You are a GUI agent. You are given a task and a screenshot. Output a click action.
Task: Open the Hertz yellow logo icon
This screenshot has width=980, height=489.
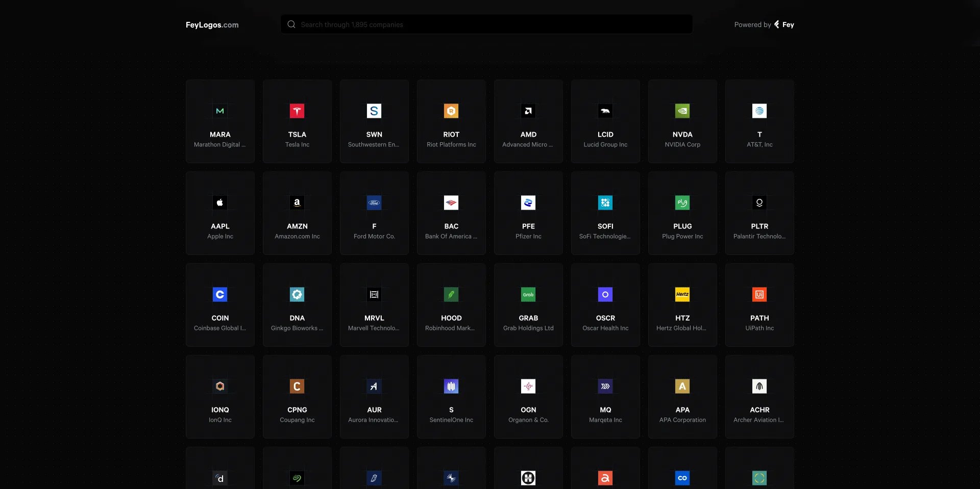coord(682,294)
